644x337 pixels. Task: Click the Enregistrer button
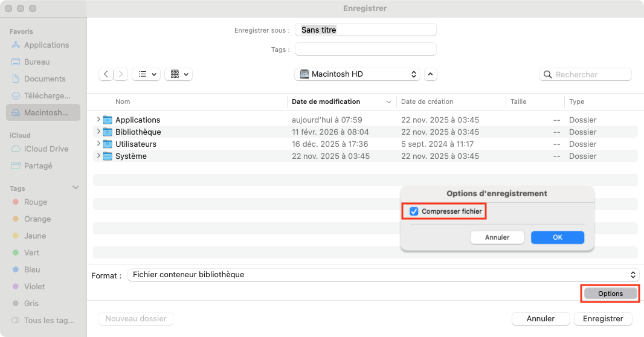tap(603, 319)
